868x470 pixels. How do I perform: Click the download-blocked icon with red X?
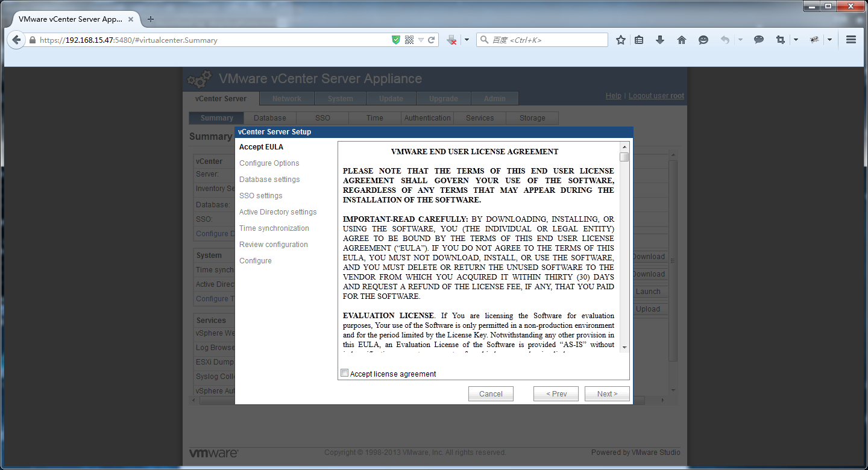tap(452, 40)
